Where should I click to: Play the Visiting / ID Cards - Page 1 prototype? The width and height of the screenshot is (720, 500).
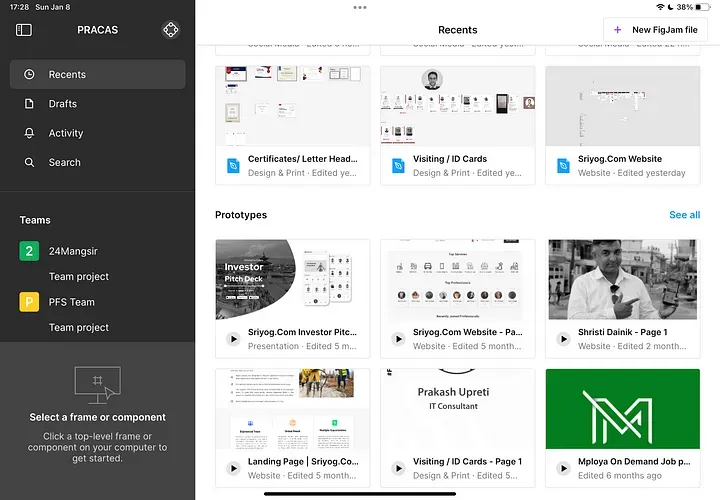(x=398, y=469)
